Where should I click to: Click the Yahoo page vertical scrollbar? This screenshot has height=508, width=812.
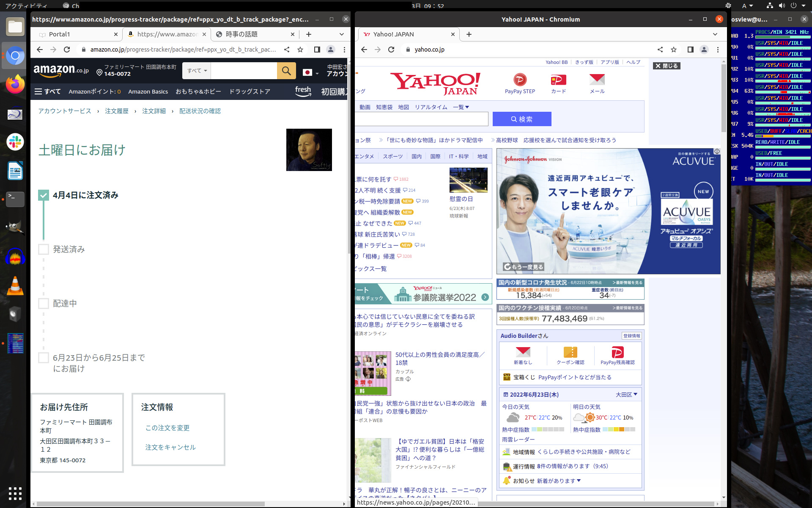(724, 97)
